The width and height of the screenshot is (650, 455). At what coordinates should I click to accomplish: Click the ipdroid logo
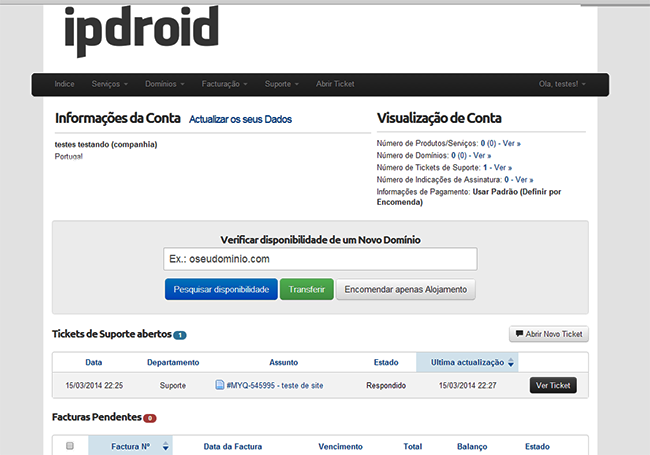[x=141, y=32]
